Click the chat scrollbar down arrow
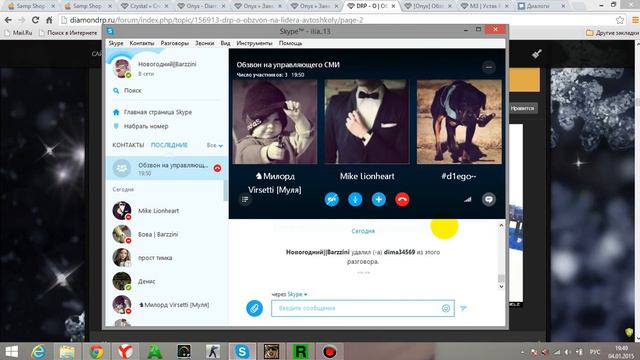 point(501,287)
